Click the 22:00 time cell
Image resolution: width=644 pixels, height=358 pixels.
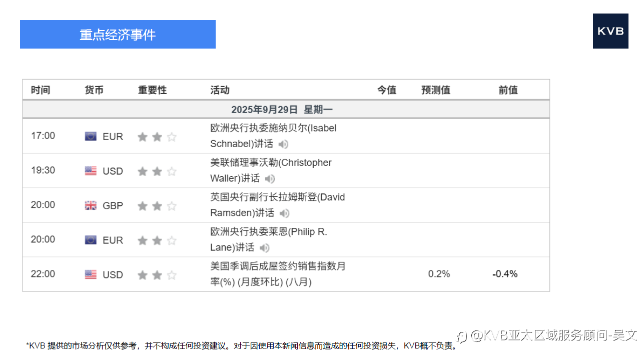point(43,274)
